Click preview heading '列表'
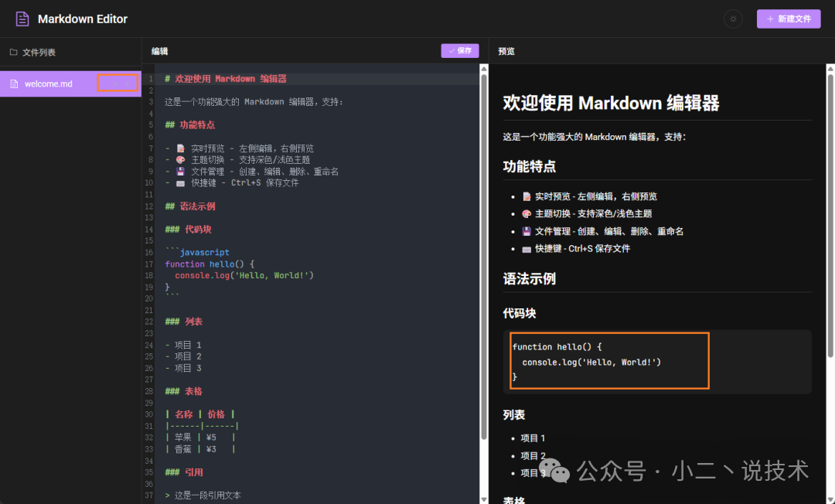Viewport: 835px width, 504px height. pyautogui.click(x=514, y=414)
